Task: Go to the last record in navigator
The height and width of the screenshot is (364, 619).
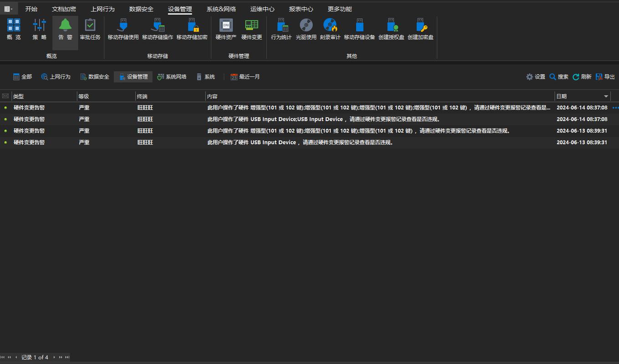Action: point(67,357)
